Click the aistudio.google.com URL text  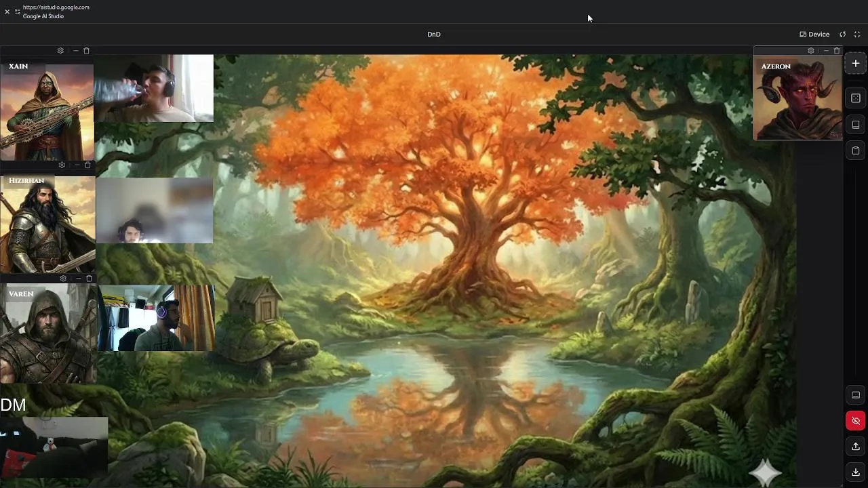coord(56,7)
